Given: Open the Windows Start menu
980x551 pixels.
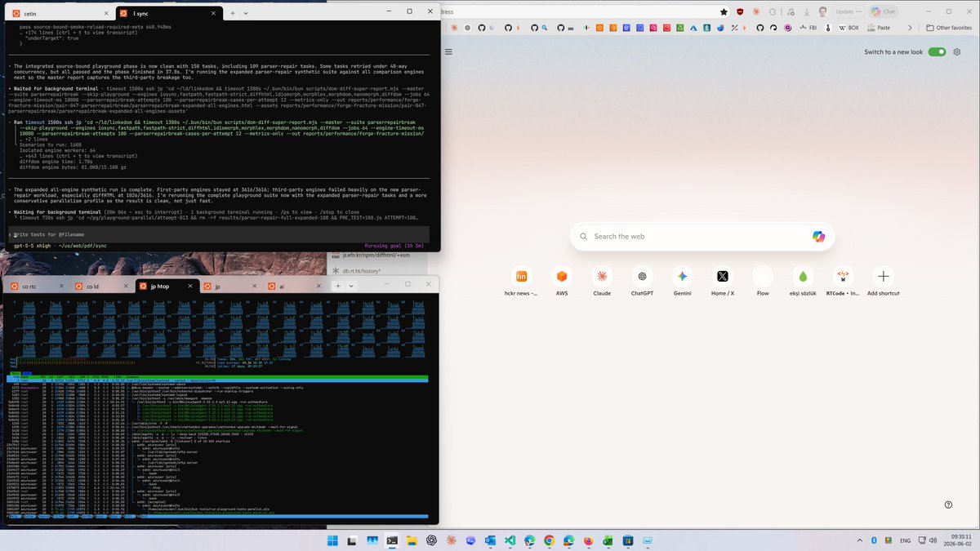Looking at the screenshot, I should [x=332, y=540].
